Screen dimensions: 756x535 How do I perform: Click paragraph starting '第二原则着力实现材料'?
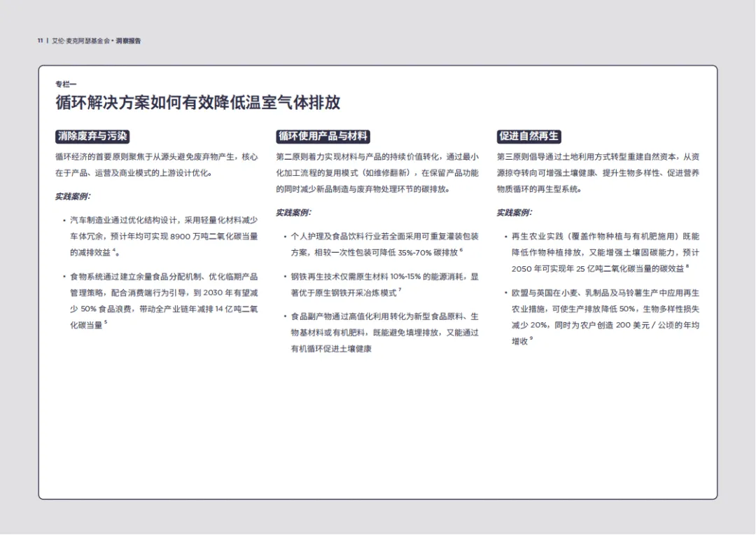click(377, 173)
